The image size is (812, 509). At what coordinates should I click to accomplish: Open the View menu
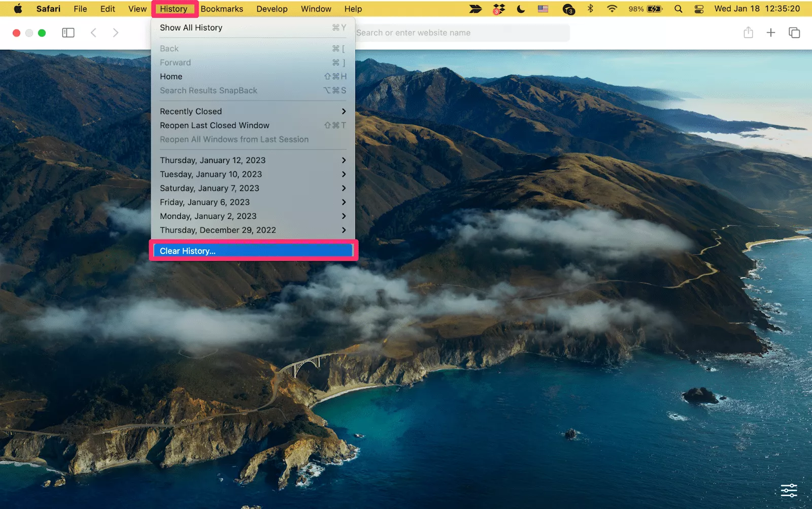click(137, 9)
